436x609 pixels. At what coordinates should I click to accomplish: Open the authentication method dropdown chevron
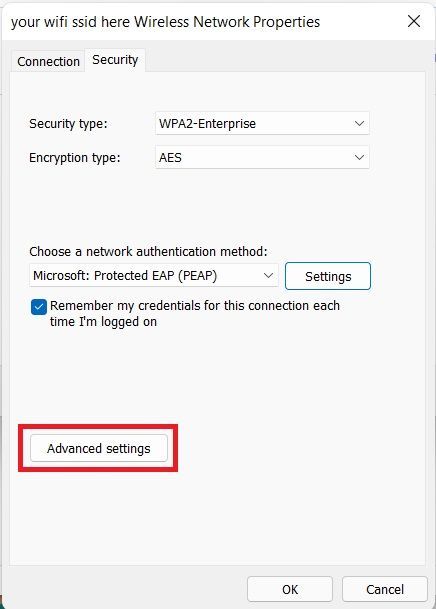(268, 275)
